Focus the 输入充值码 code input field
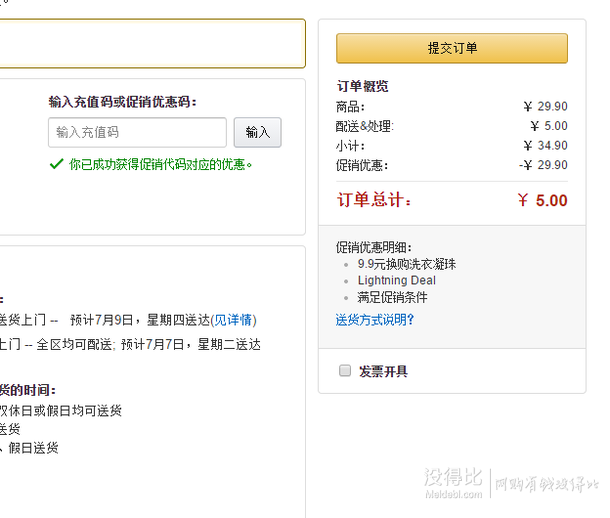Image resolution: width=610 pixels, height=518 pixels. [137, 132]
